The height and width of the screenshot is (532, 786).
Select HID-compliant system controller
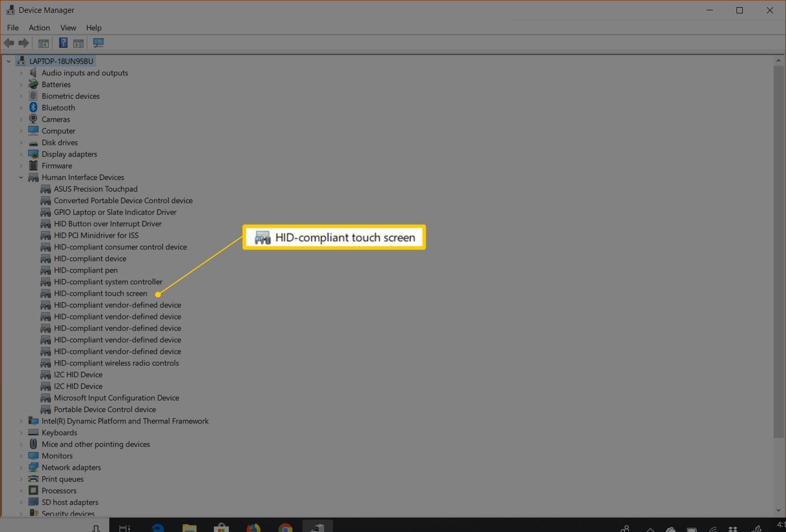tap(108, 281)
